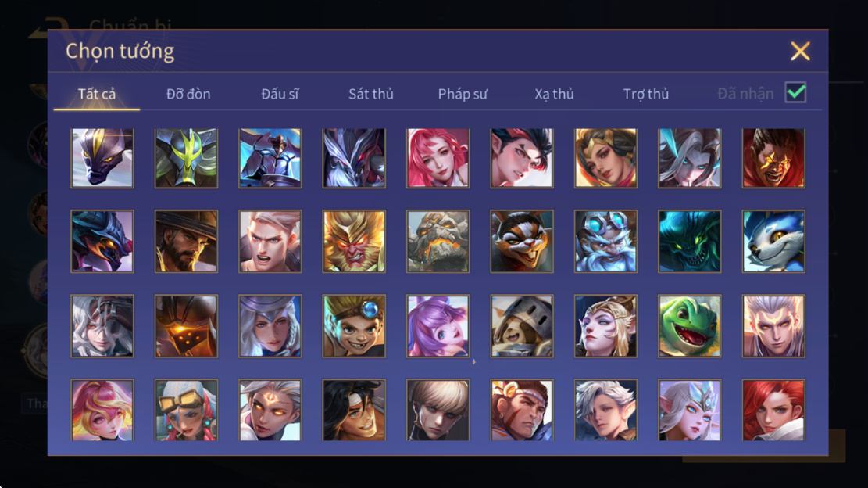Switch to the Đỡ đòn tab
868x488 pixels.
pyautogui.click(x=188, y=94)
